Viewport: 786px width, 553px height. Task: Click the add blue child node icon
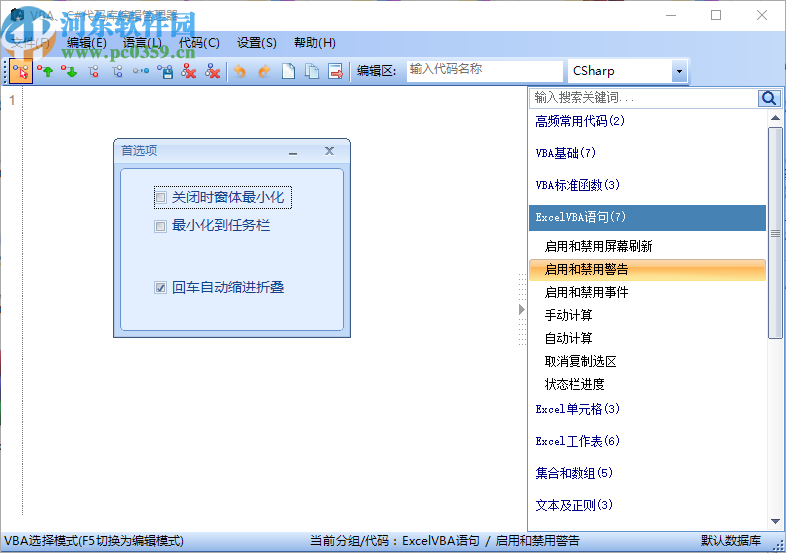click(x=117, y=72)
